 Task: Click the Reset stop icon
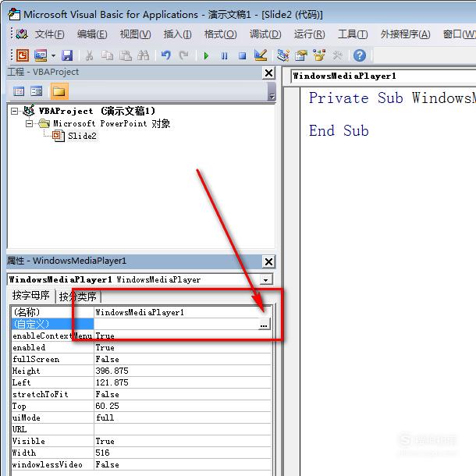click(242, 56)
